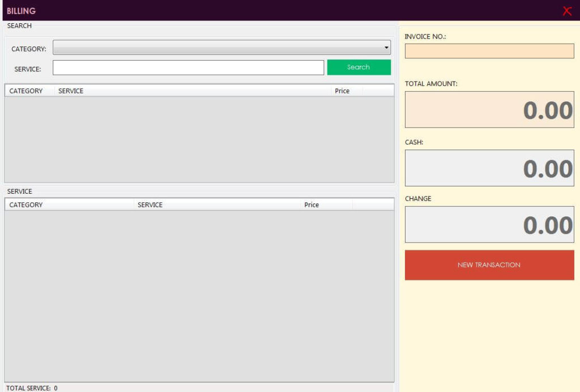Click the BILLING title text
The width and height of the screenshot is (580, 392).
(21, 11)
